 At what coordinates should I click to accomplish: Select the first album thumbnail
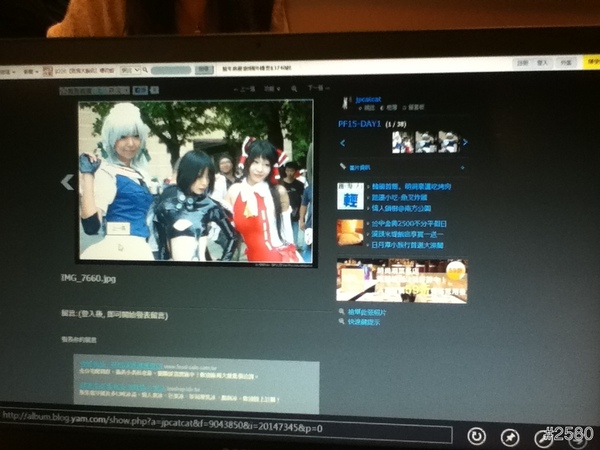pyautogui.click(x=402, y=143)
